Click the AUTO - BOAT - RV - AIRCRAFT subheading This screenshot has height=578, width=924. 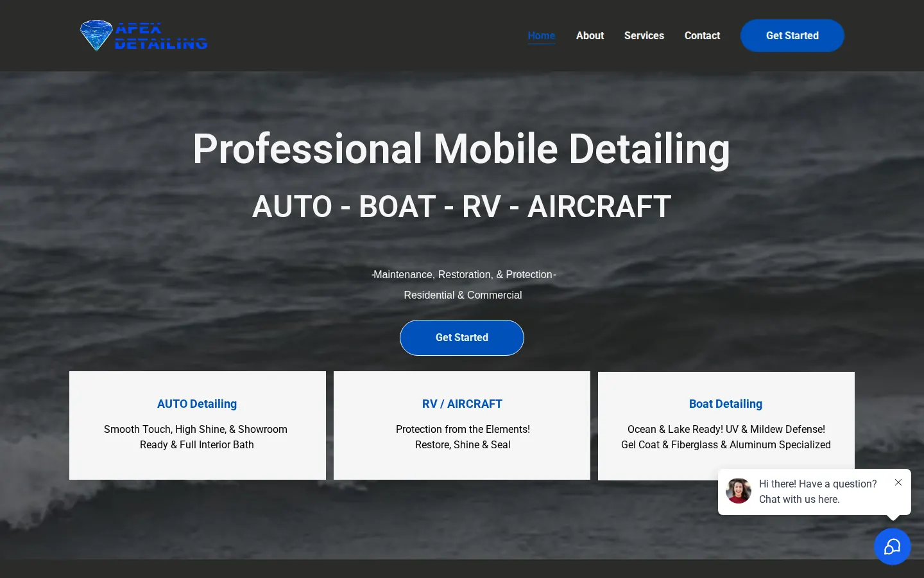pos(462,207)
